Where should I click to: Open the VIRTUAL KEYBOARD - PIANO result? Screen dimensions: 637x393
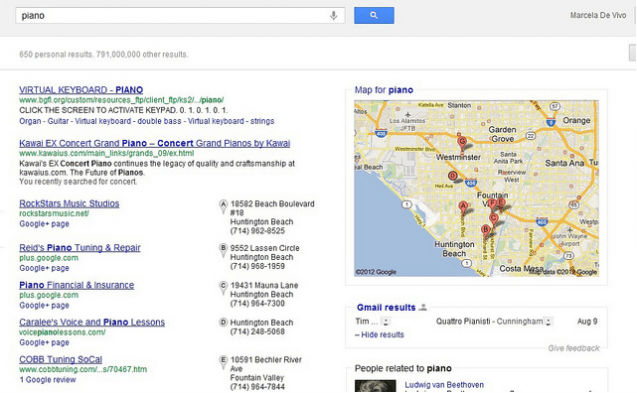pos(81,90)
